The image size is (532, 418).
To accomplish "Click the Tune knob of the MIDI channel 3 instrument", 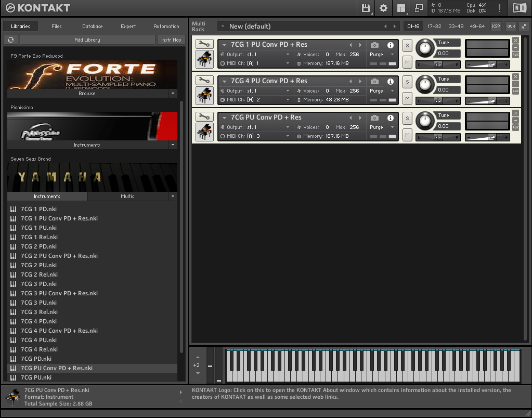I will click(425, 121).
